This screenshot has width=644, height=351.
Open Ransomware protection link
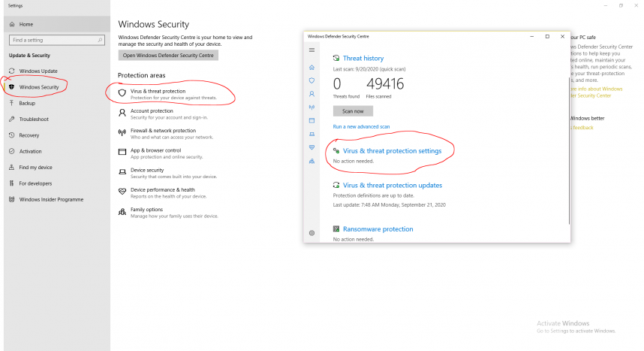pos(378,228)
